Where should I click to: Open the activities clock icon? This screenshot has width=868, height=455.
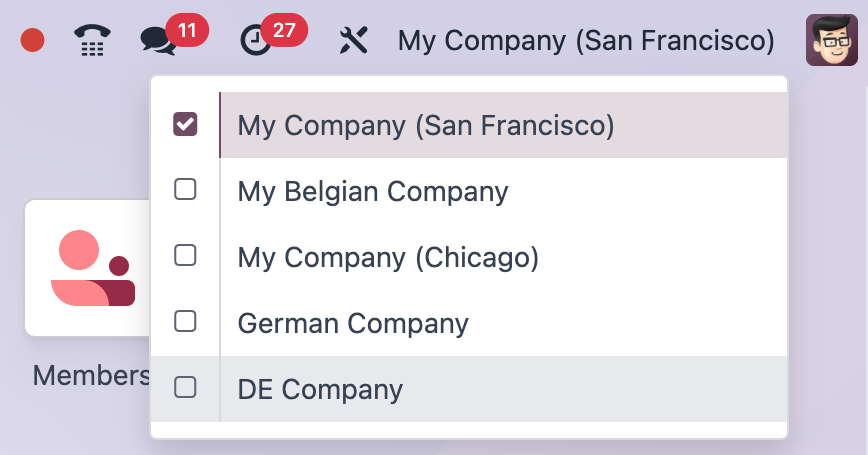pos(256,40)
